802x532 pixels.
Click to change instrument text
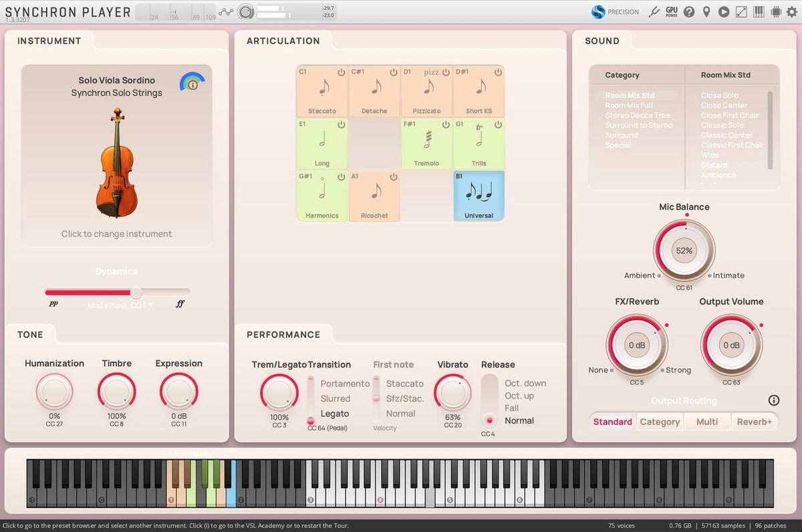(x=117, y=234)
